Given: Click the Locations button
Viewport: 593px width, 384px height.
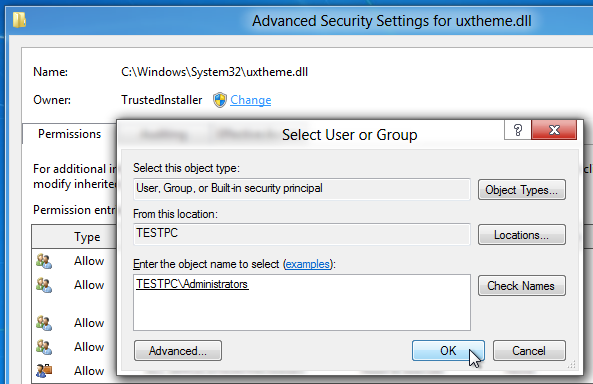Looking at the screenshot, I should click(522, 235).
